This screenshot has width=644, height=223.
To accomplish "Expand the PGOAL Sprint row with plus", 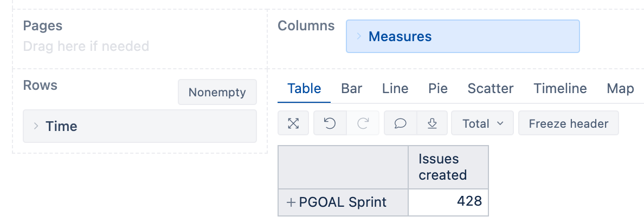I will 291,202.
